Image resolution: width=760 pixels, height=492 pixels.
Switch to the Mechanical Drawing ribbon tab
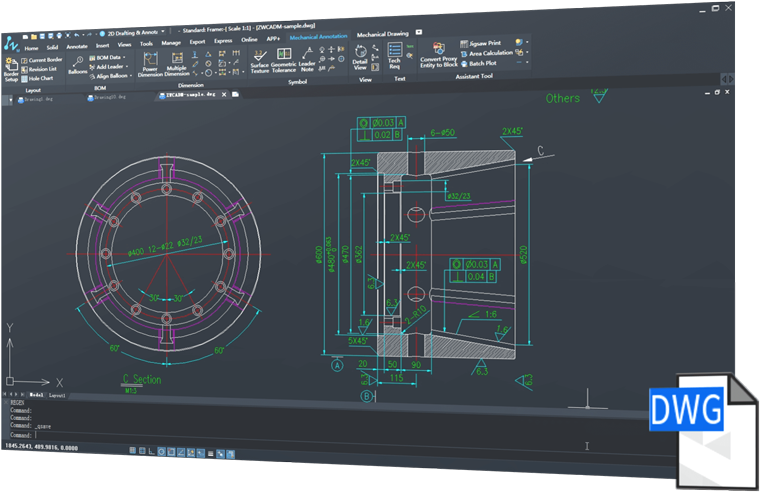(383, 34)
